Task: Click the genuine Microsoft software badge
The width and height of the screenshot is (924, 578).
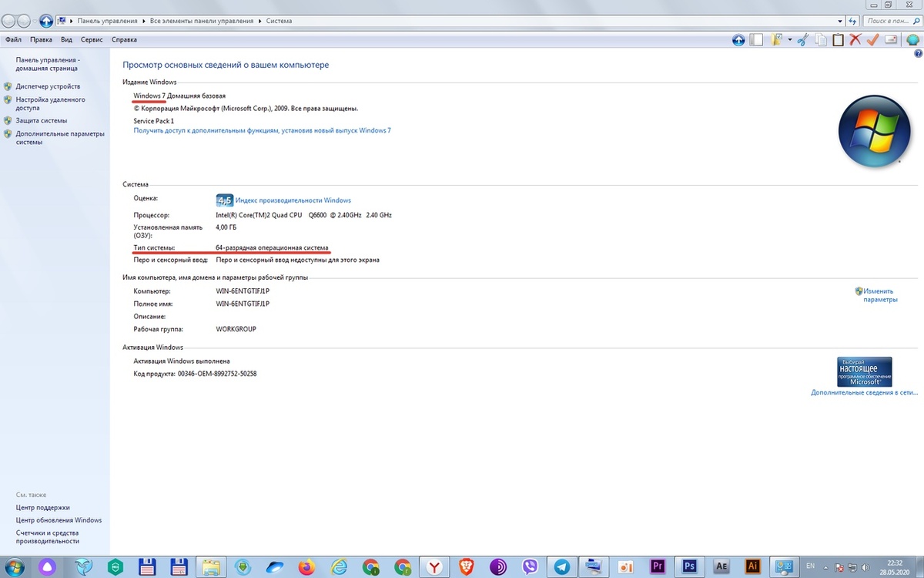Action: pyautogui.click(x=864, y=371)
